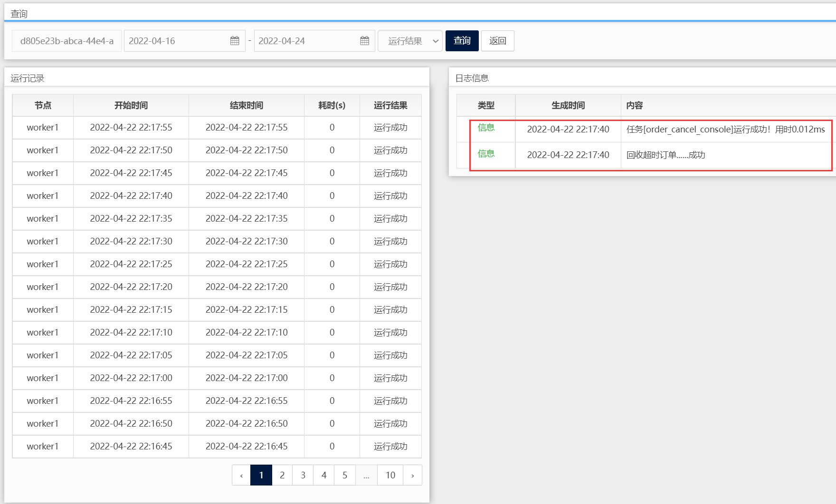Focus the task ID field d805e23b-abca-44e4-a
This screenshot has height=504, width=836.
66,41
